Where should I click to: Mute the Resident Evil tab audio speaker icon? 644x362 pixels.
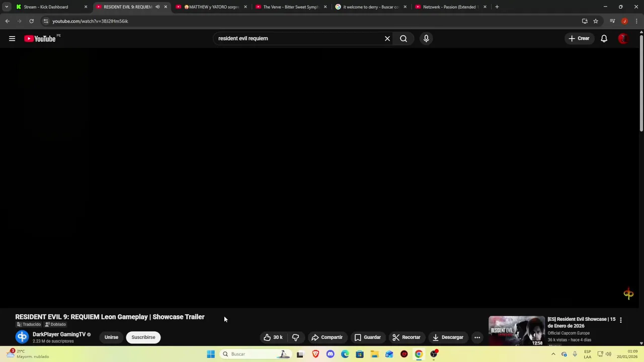(x=157, y=7)
